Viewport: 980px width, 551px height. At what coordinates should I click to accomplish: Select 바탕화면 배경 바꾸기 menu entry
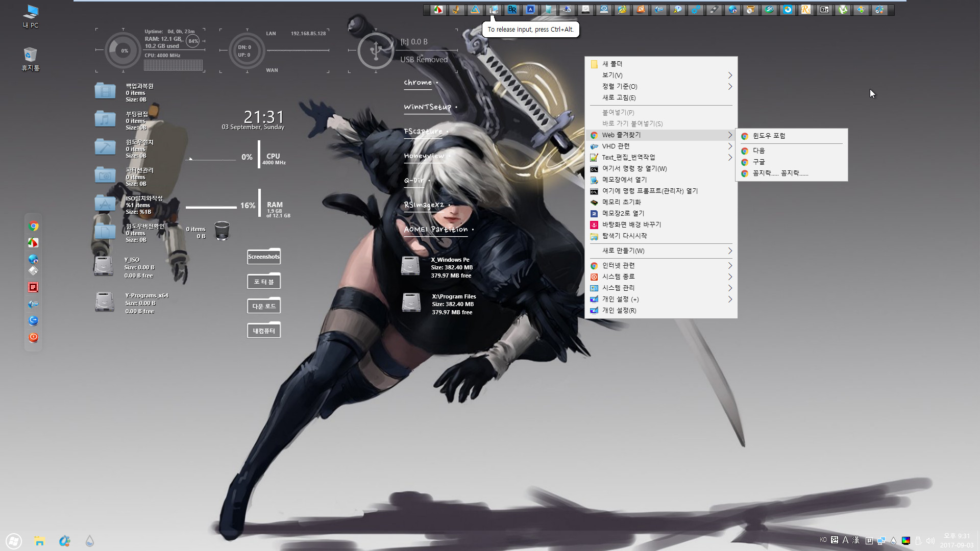pos(661,225)
